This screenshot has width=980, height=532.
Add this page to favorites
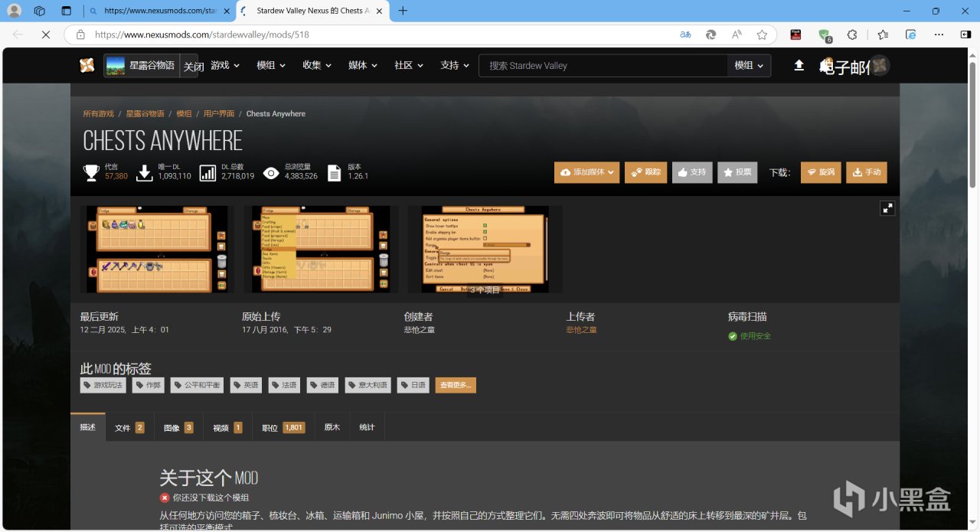762,34
